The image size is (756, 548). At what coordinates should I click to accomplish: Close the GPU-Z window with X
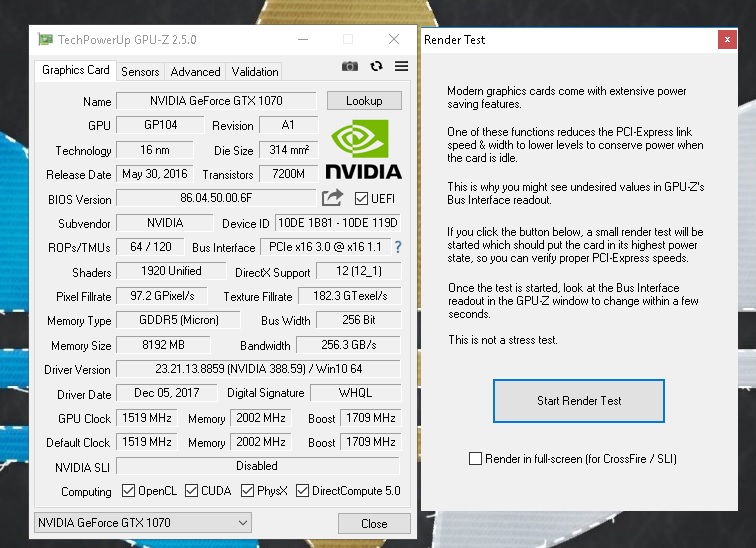point(394,40)
